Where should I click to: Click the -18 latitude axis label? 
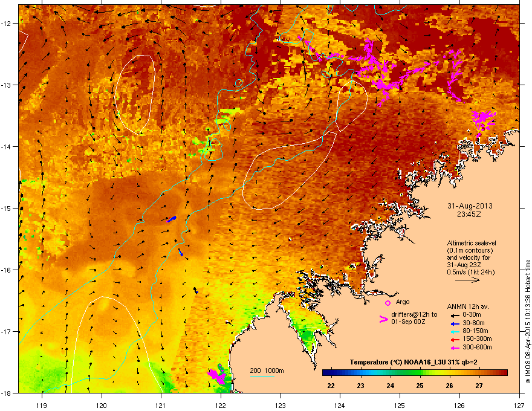point(7,393)
